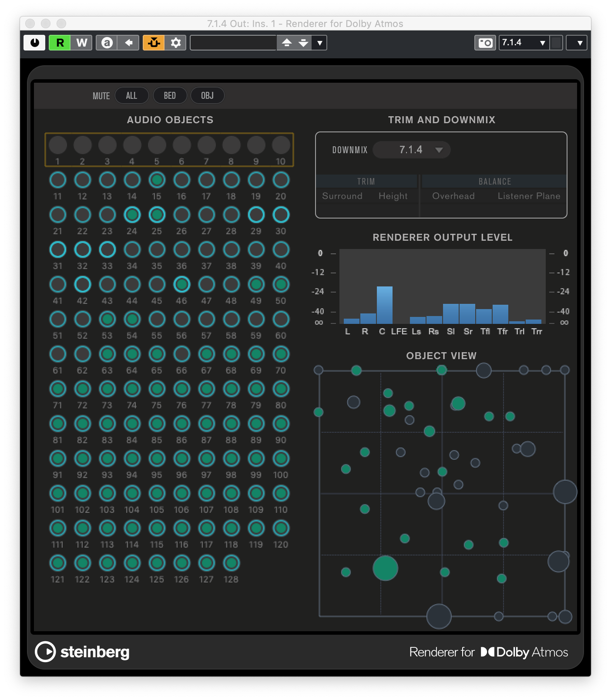Click the plug-in bypass power icon
Image resolution: width=611 pixels, height=700 pixels.
(x=34, y=43)
